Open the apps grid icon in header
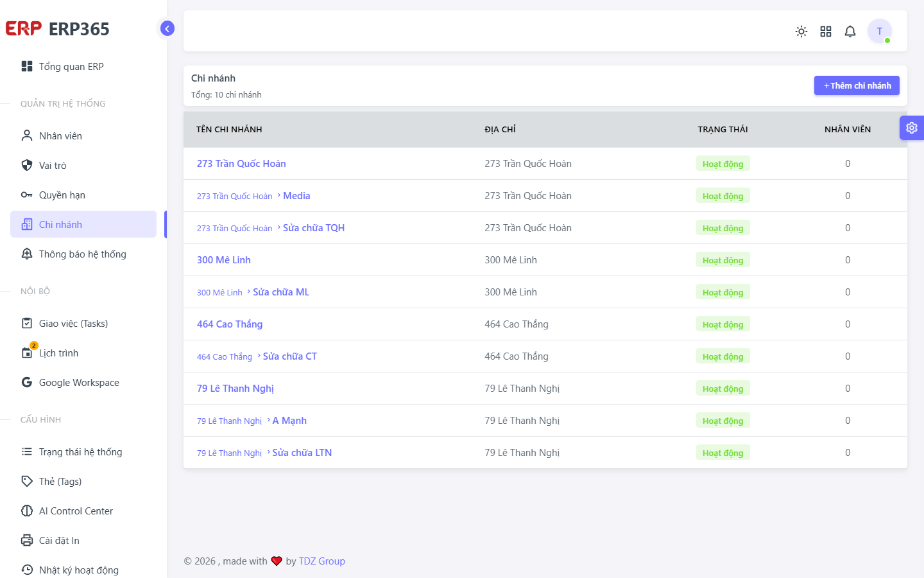The width and height of the screenshot is (924, 578). click(x=826, y=31)
